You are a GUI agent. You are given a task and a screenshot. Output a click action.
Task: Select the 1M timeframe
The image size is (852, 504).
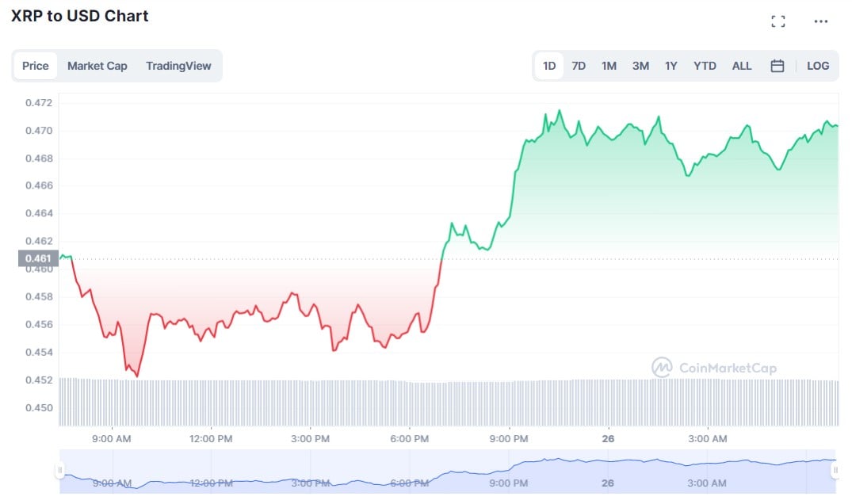tap(609, 66)
